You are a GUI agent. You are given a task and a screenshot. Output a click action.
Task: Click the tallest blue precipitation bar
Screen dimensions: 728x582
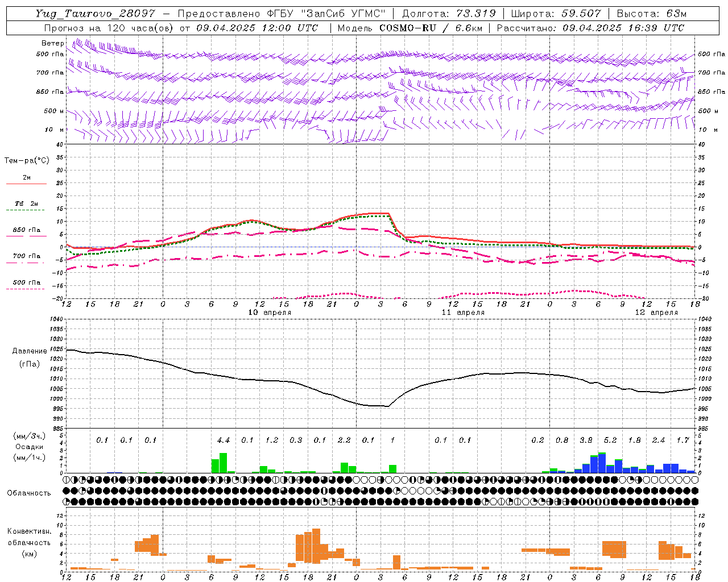point(602,463)
